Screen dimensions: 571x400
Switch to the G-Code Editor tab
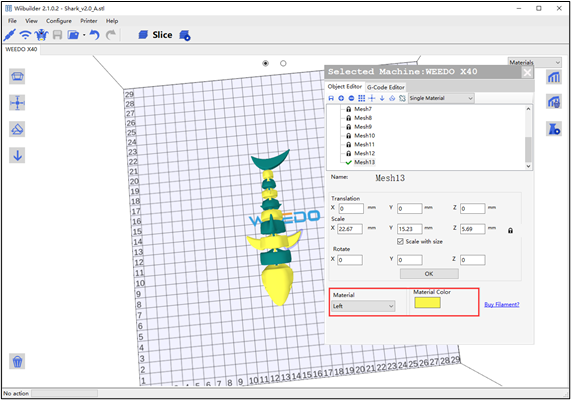tap(386, 87)
